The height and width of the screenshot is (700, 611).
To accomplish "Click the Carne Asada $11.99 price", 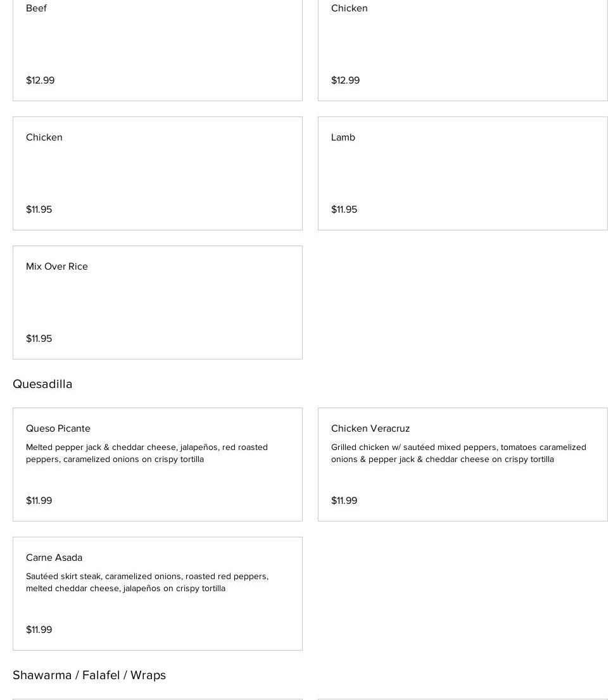I will point(39,630).
